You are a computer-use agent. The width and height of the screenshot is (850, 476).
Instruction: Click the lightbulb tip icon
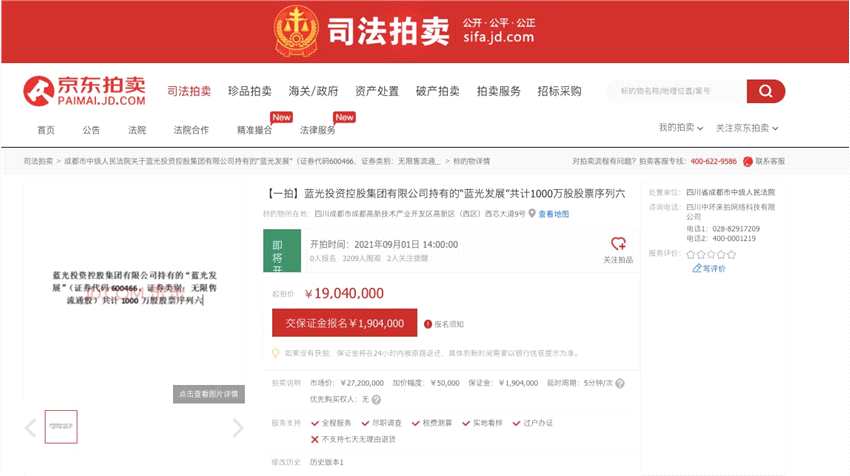point(275,353)
